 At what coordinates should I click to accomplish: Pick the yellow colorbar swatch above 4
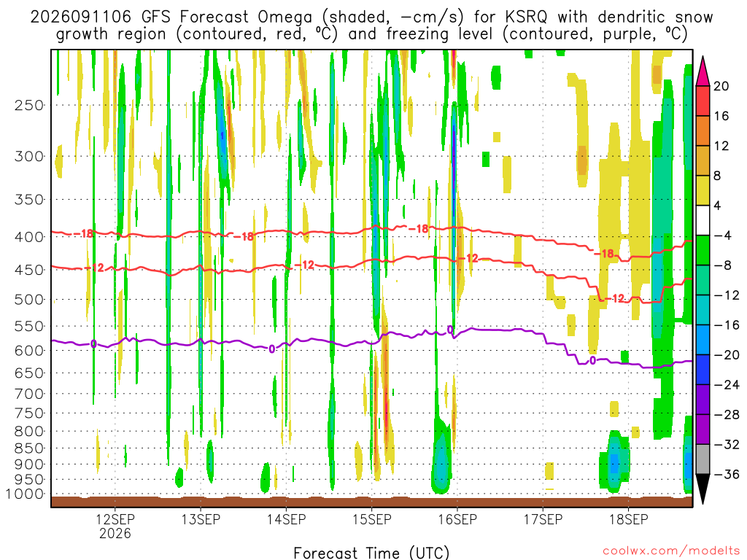[x=703, y=190]
